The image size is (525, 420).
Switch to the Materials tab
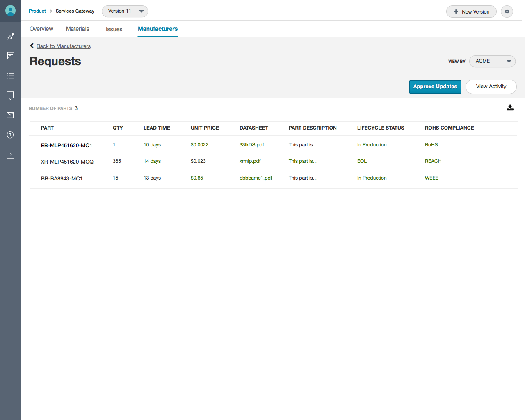[78, 29]
